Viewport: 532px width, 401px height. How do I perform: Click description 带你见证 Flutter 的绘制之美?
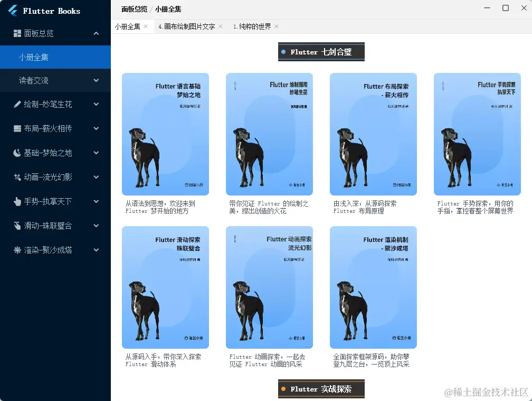click(269, 207)
